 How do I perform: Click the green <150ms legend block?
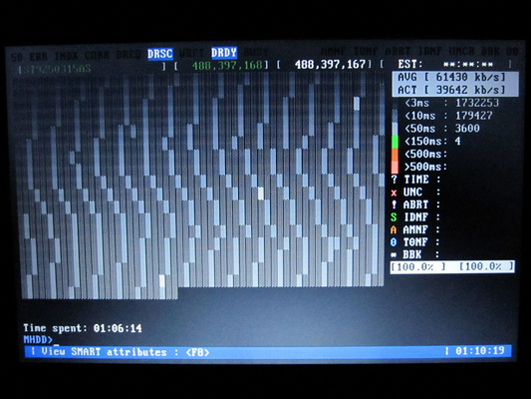395,142
